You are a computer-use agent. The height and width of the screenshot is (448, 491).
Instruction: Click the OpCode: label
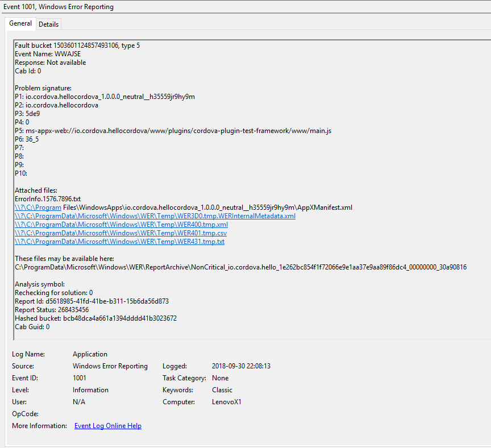pos(26,414)
